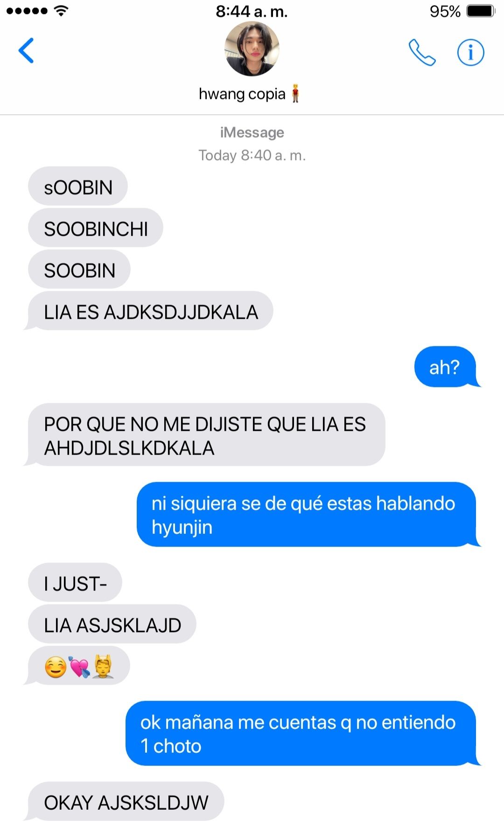This screenshot has width=504, height=834.
Task: Tap the battery icon in status bar
Action: pos(481,11)
